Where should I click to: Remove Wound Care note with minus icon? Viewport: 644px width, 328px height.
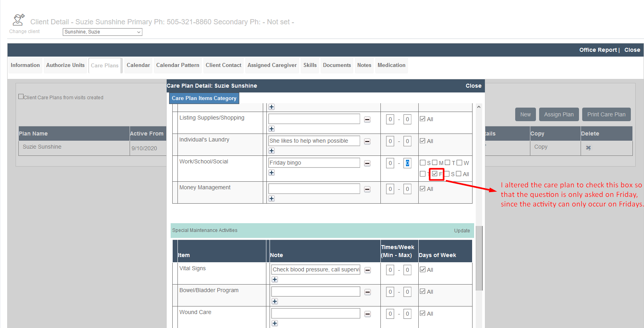click(x=368, y=314)
